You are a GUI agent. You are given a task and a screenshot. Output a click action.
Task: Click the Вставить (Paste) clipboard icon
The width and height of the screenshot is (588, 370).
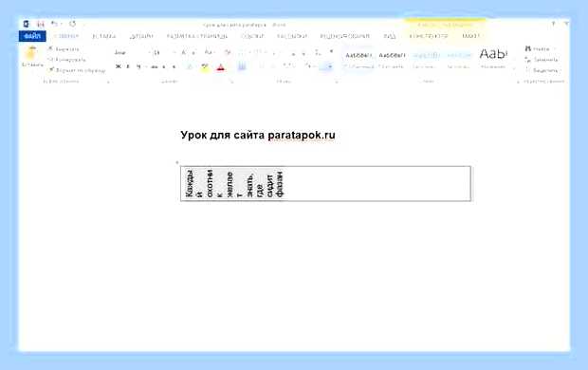coord(31,53)
